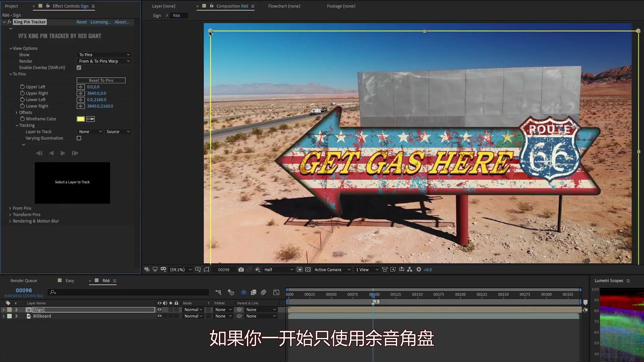Click the composition mini-flowchart icon in timeline
Image resolution: width=644 pixels, height=362 pixels.
point(218,292)
